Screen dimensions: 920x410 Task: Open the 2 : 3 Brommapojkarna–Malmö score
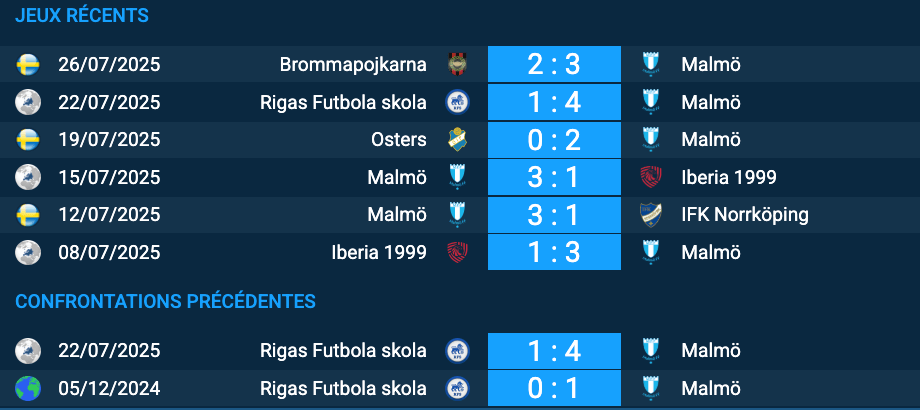click(x=554, y=65)
